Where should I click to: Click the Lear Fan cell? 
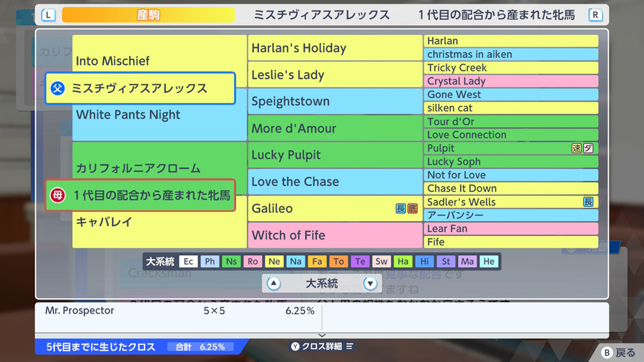coord(511,229)
